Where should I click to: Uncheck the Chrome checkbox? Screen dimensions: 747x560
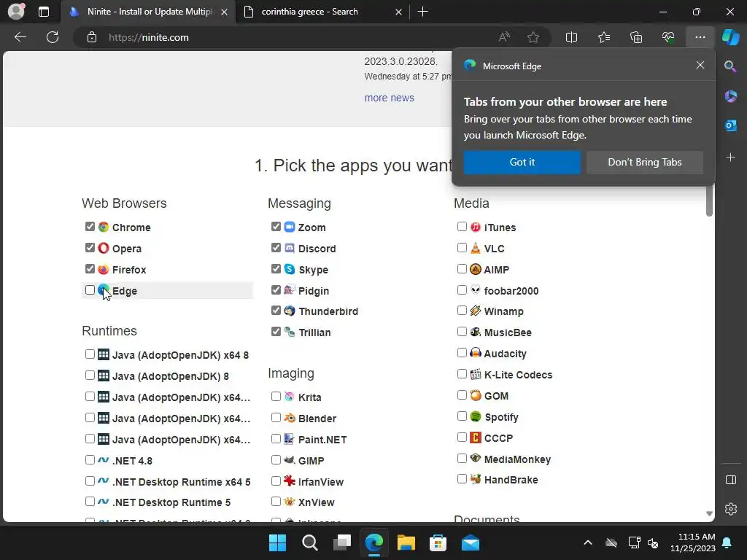point(90,227)
